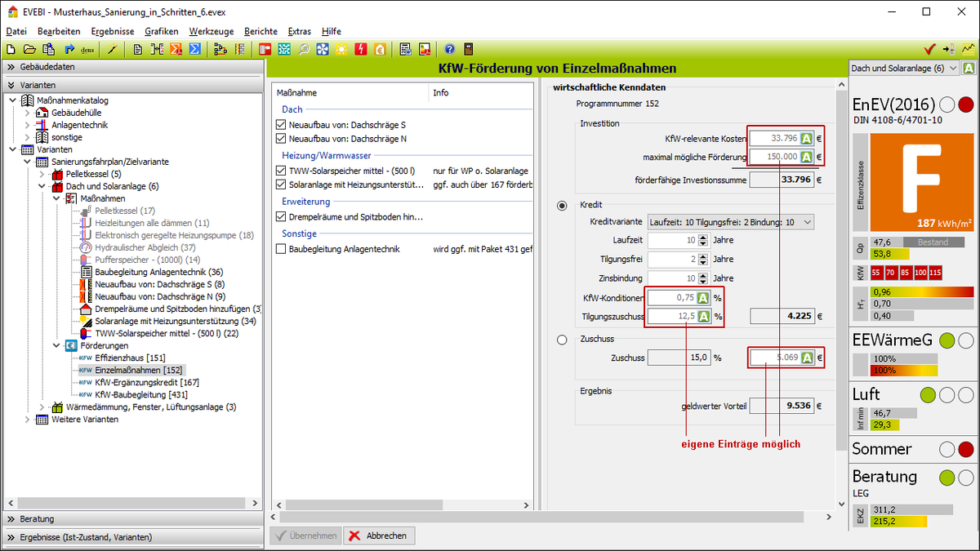Click the yellow sun solar toolbar icon
Viewport: 980px width, 551px height.
pyautogui.click(x=341, y=49)
